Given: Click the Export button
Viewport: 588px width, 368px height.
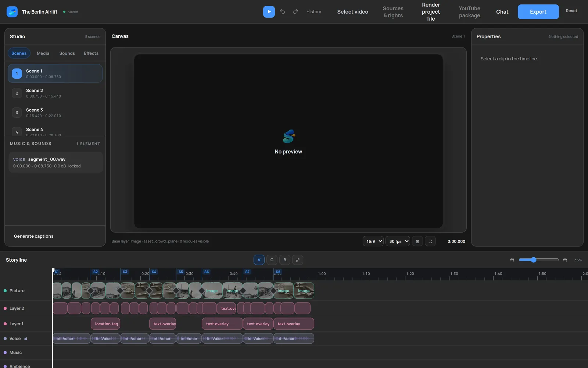Looking at the screenshot, I should tap(538, 12).
